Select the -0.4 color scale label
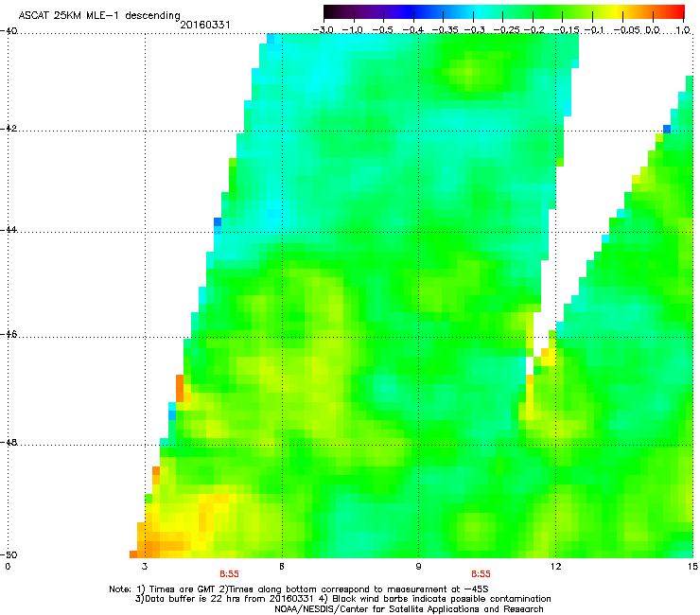This screenshot has height=615, width=700. coord(413,30)
